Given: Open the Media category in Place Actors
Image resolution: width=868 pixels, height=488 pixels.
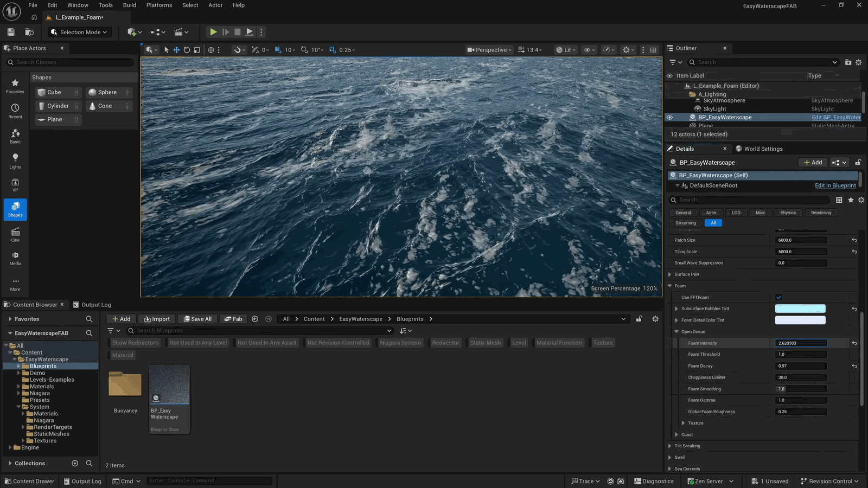Looking at the screenshot, I should click(15, 258).
